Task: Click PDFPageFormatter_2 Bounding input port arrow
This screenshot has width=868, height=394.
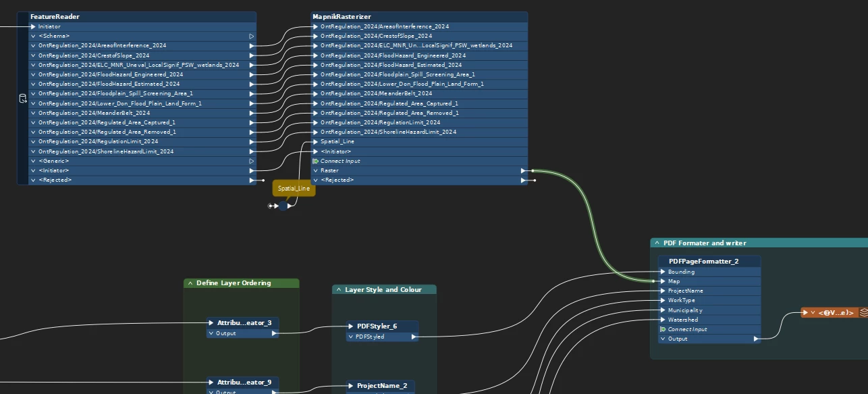Action: click(663, 272)
